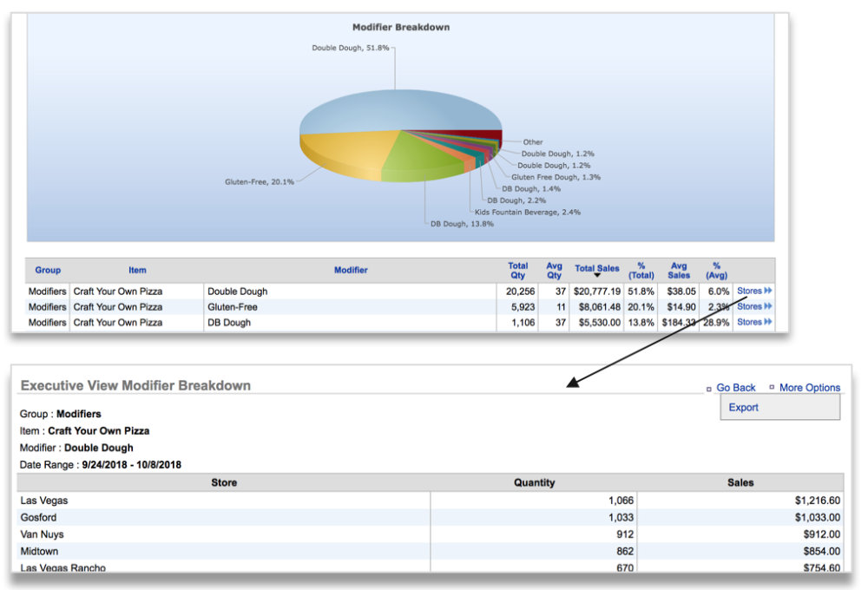Click 'Kids Fountain Beverage, 2.4%' chart label
Screen dimensions: 868x590
pyautogui.click(x=528, y=212)
